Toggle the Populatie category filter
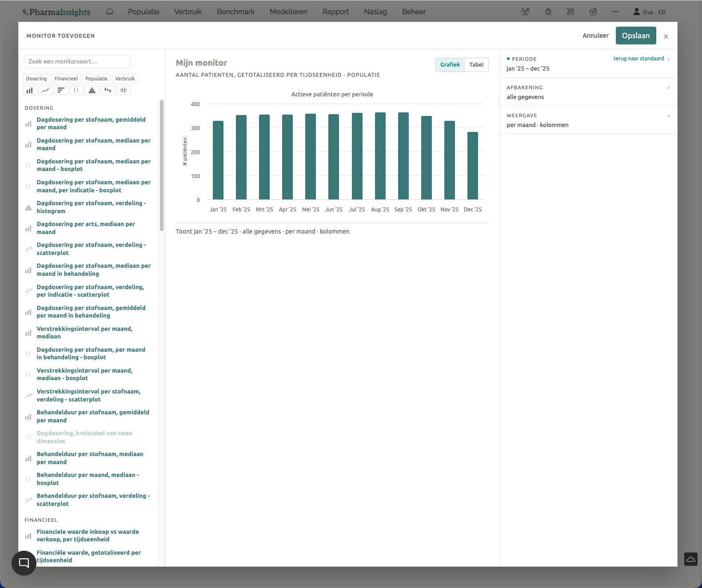 pos(96,79)
